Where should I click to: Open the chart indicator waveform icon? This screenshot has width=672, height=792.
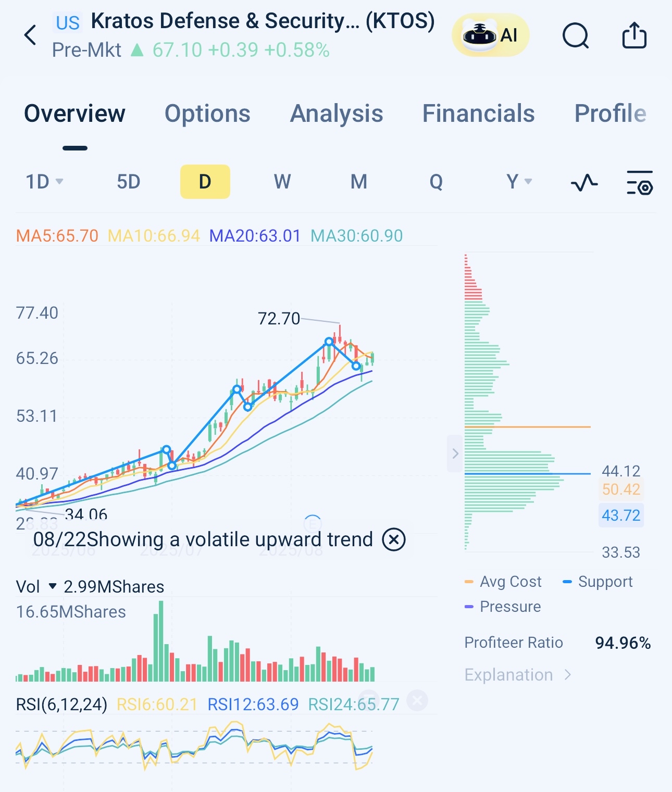(x=584, y=182)
